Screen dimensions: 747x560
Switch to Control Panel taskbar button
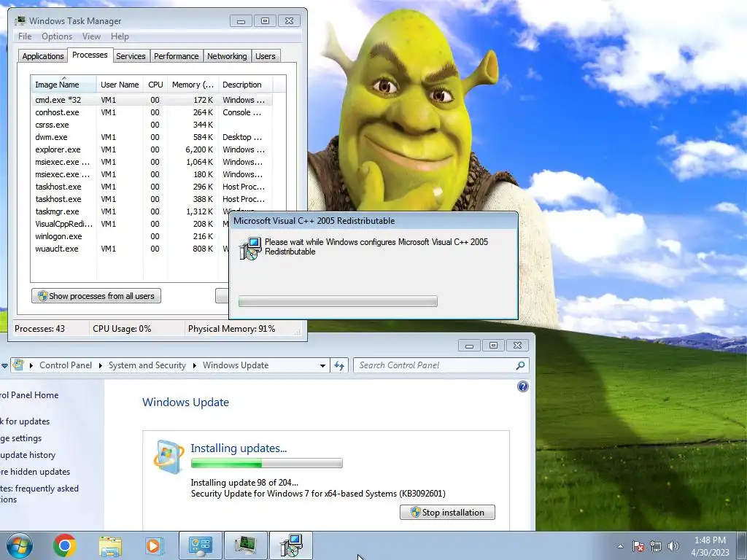point(201,545)
